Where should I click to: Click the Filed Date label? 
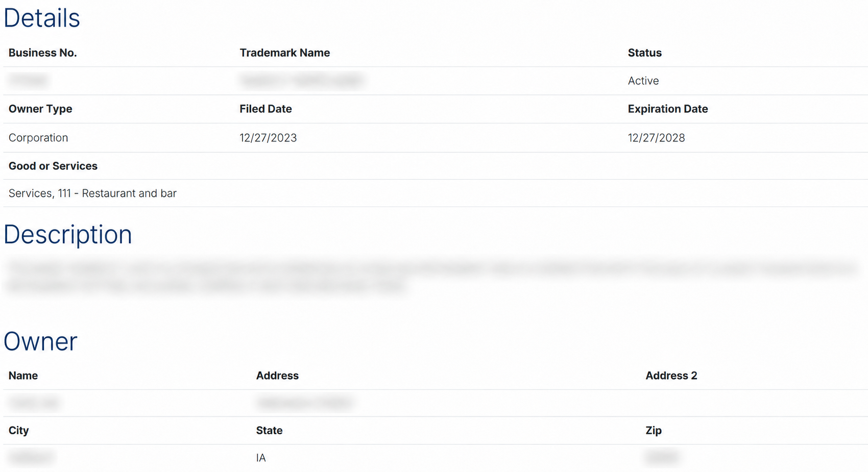(266, 109)
